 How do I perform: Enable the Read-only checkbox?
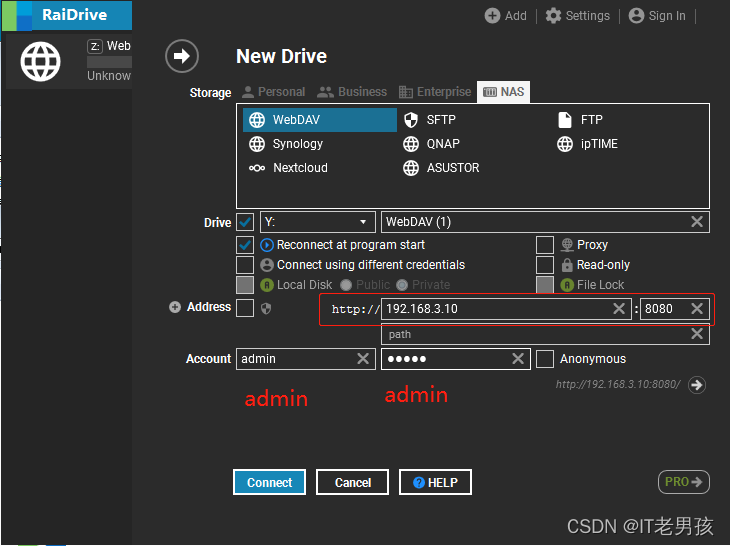click(x=545, y=265)
